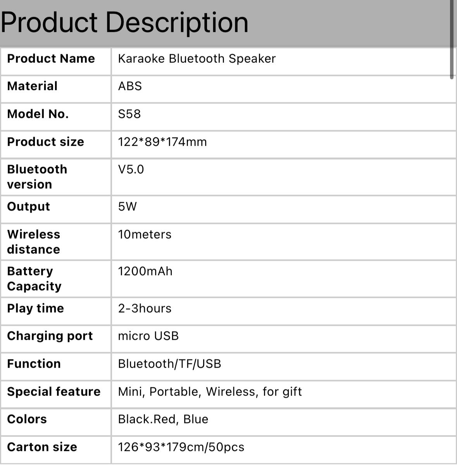Click the micro USB charging port value

[148, 336]
